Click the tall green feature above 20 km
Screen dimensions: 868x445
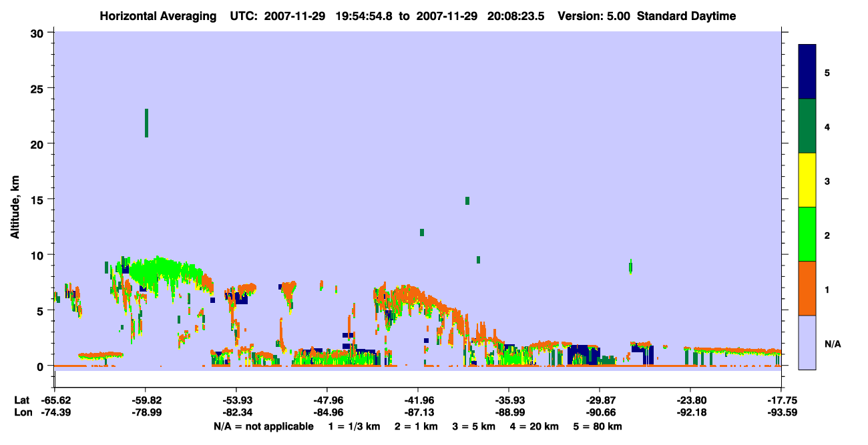146,123
